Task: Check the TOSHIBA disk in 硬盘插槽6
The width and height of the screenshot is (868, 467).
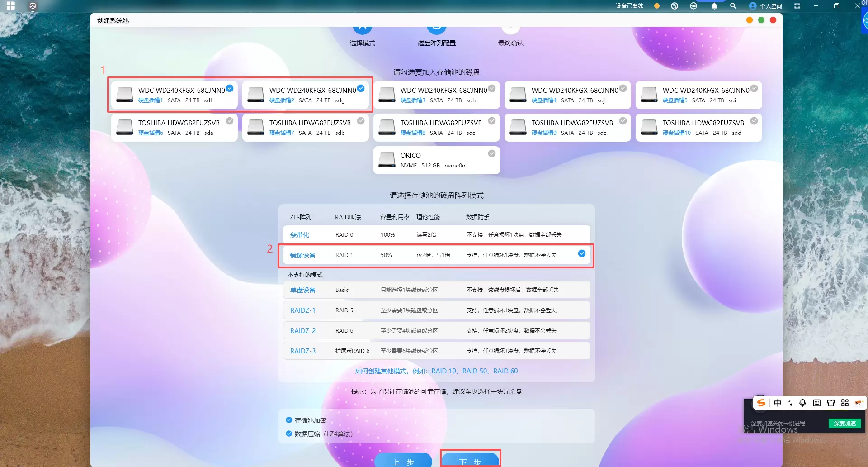Action: (x=230, y=121)
